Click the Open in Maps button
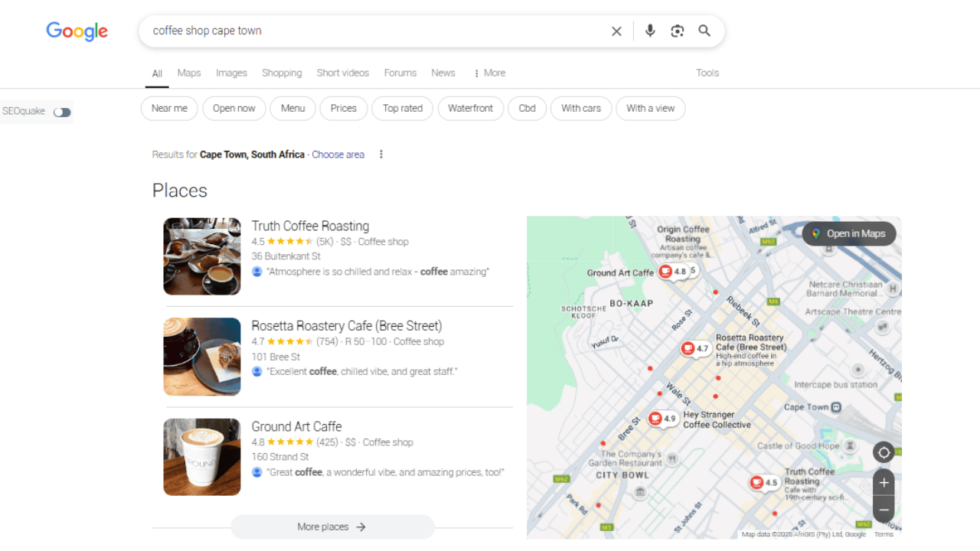This screenshot has width=980, height=551. 848,234
